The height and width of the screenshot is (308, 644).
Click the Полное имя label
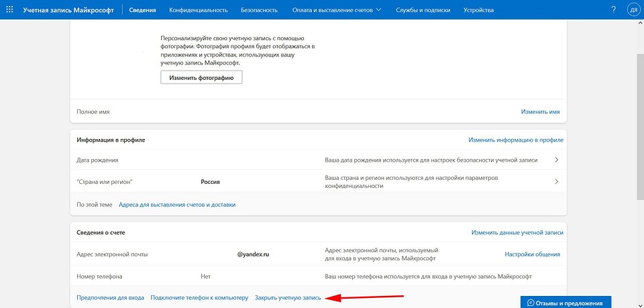coord(93,111)
